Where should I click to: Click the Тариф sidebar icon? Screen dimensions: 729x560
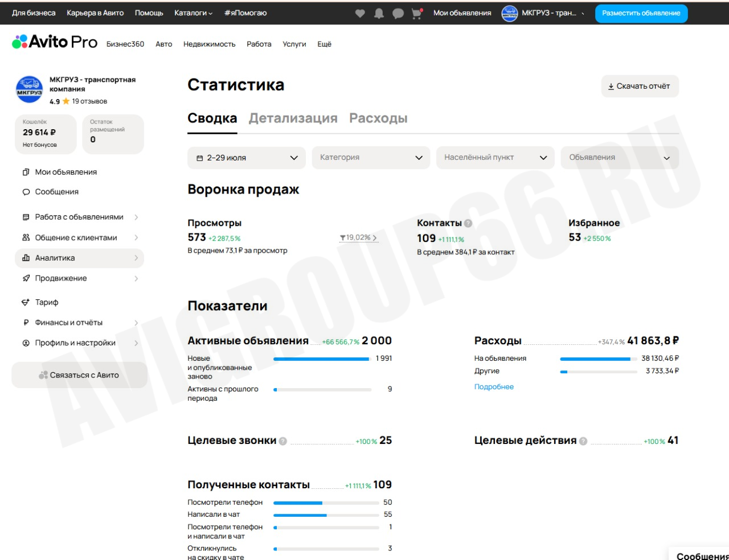(26, 302)
